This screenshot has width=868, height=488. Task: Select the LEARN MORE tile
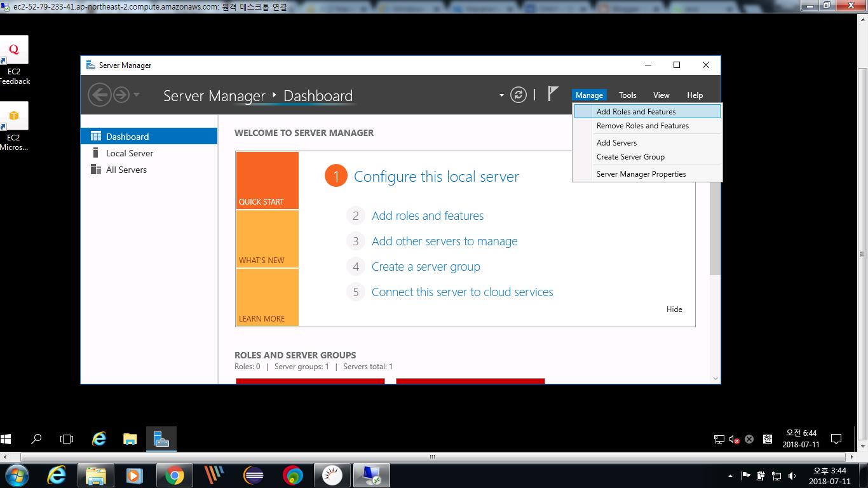pos(267,297)
